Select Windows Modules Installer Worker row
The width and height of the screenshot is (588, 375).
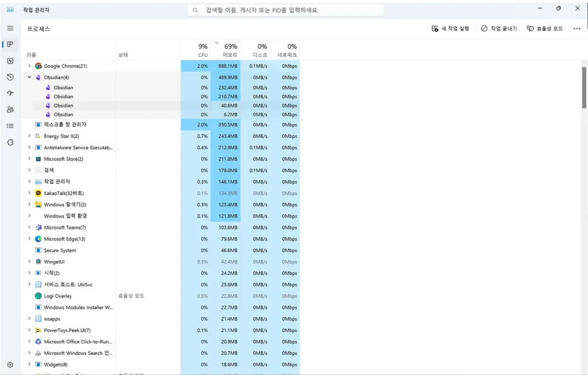(161, 307)
